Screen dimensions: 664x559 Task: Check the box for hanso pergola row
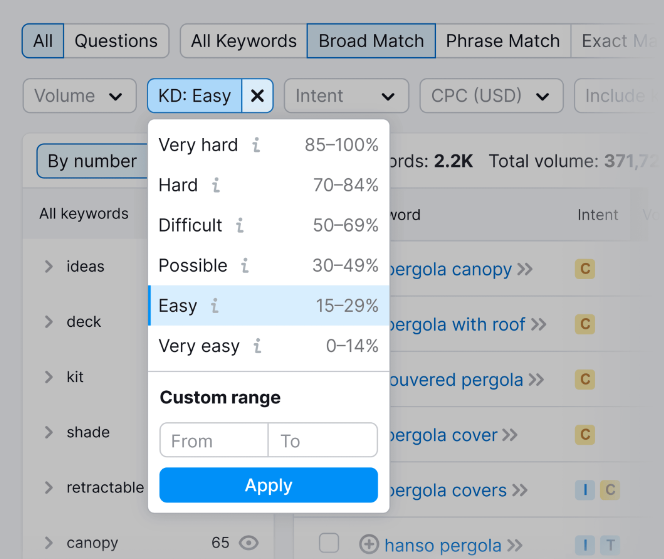point(329,543)
